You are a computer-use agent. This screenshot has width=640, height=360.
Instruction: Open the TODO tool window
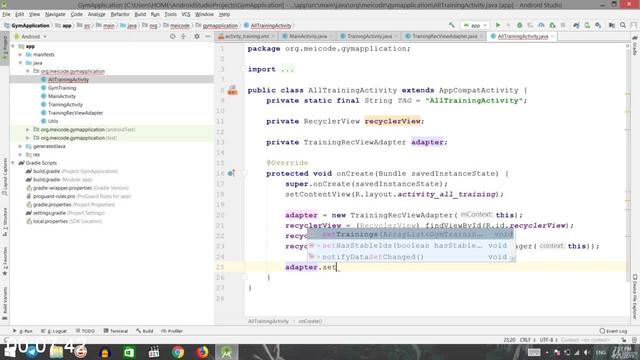(x=85, y=331)
